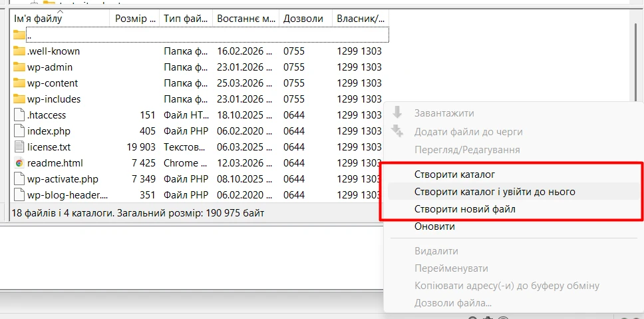644x319 pixels.
Task: Click the date 18.10.2025 of .htaccess
Action: point(244,115)
